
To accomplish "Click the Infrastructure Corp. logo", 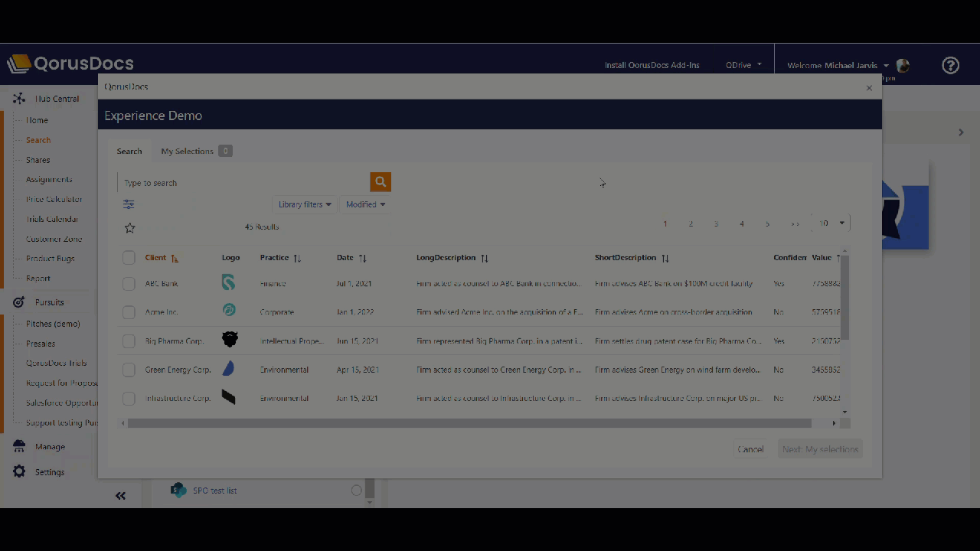I will (x=228, y=397).
